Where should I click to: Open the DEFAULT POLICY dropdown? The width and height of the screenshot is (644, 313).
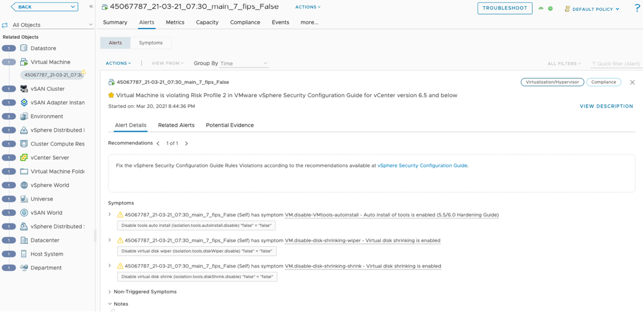tap(595, 9)
